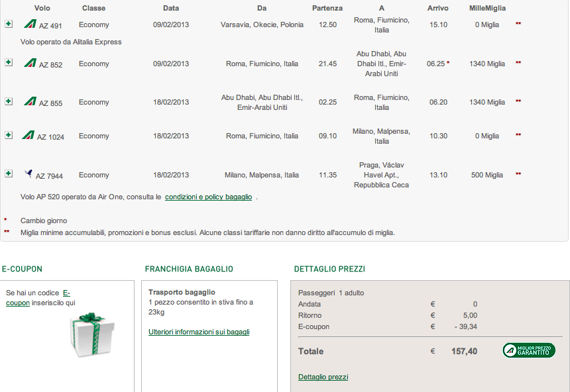Click the FRANCHIGIA BAGAGLIO section title
Image resolution: width=570 pixels, height=392 pixels.
tap(189, 269)
